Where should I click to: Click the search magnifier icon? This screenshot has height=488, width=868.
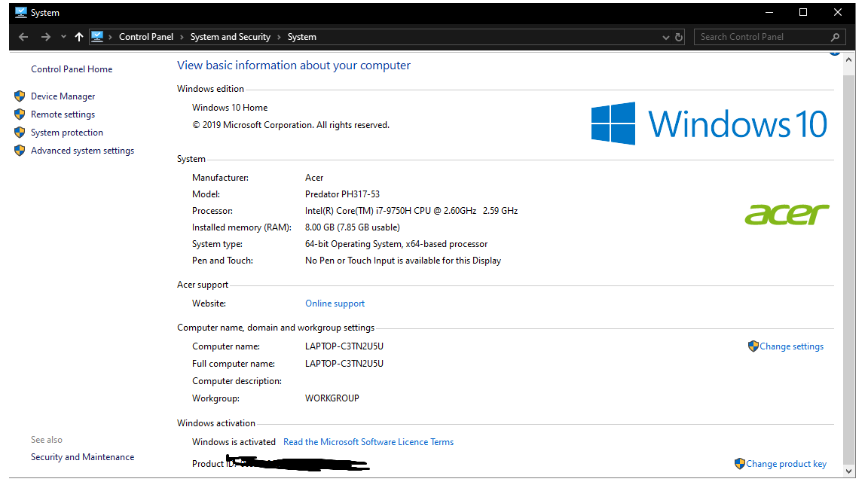point(836,37)
